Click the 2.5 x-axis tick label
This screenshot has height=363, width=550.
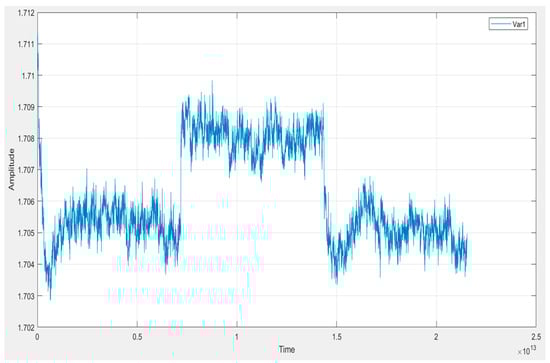point(536,337)
